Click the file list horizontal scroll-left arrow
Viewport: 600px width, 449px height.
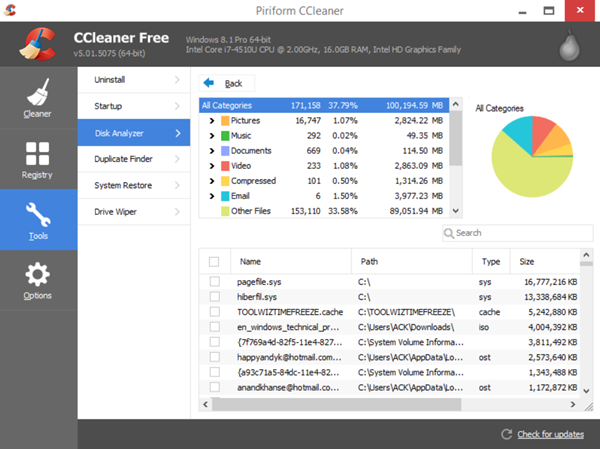(205, 404)
